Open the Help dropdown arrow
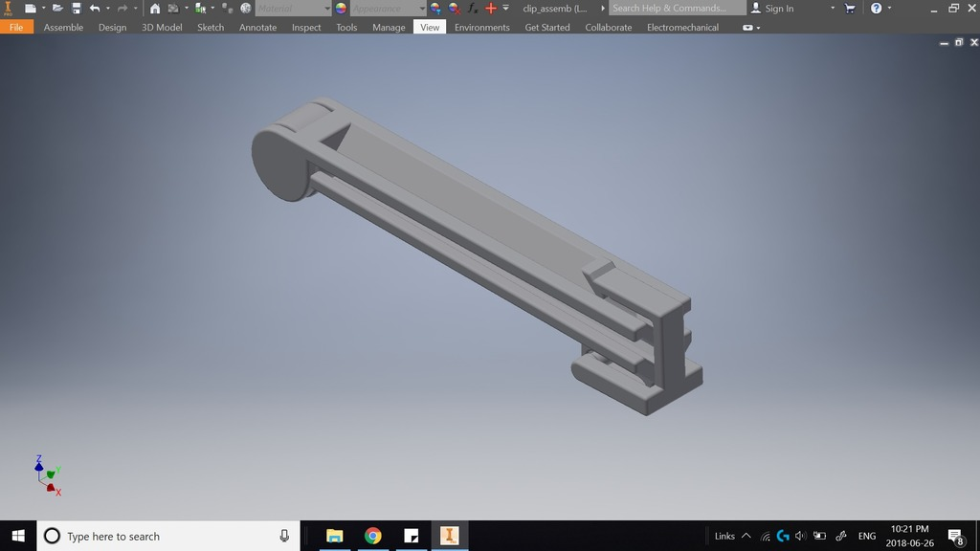The width and height of the screenshot is (980, 551). [x=889, y=8]
